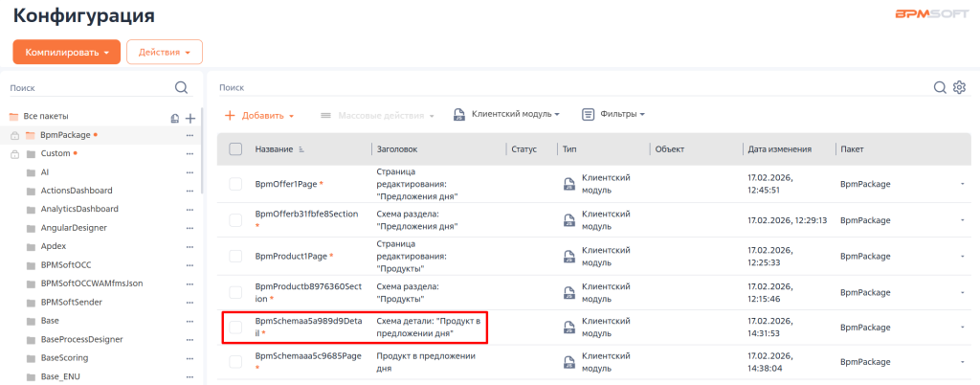Image resolution: width=980 pixels, height=385 pixels.
Task: Check the box for BpmOffer1Page row
Action: [x=235, y=184]
